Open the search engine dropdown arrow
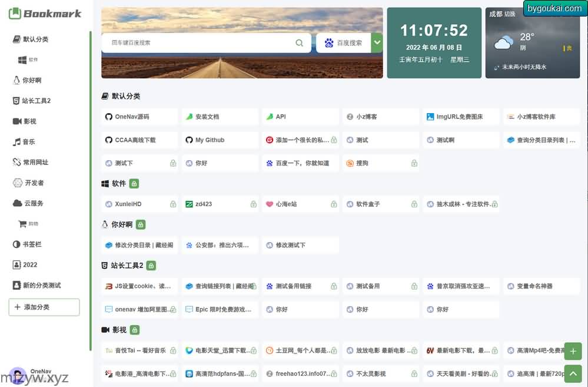 tap(377, 43)
